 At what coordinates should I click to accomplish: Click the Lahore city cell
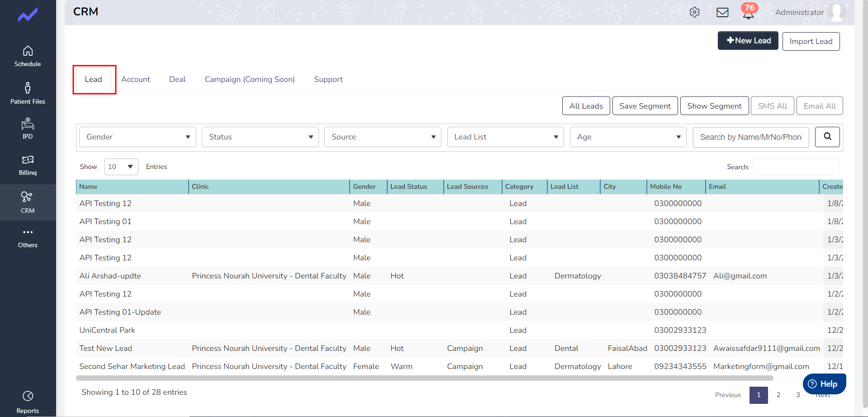620,366
